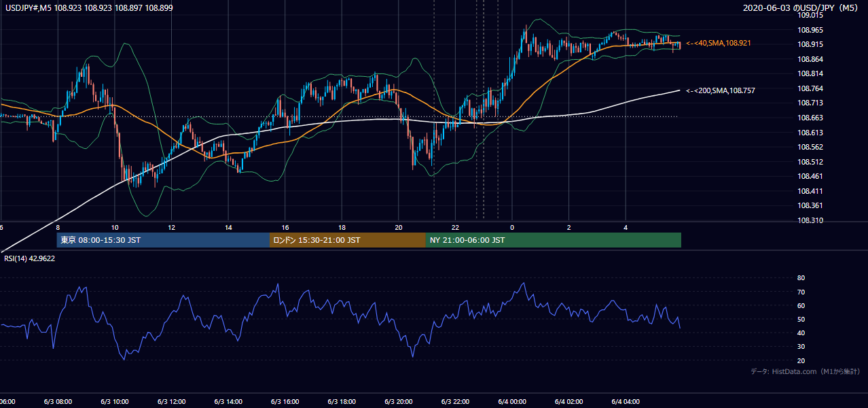Click the hour 12 tick under the price chart

172,227
